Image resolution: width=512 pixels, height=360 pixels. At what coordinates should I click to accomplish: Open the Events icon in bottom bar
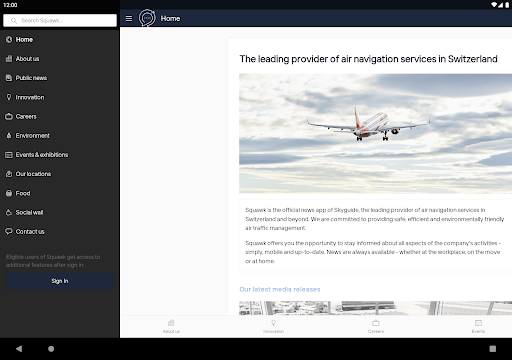coord(478,323)
